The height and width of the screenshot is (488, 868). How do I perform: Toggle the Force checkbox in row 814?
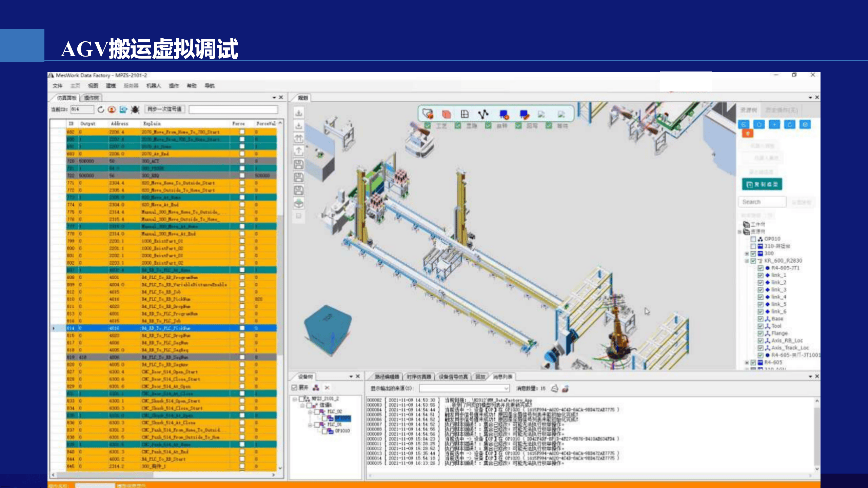click(x=242, y=328)
